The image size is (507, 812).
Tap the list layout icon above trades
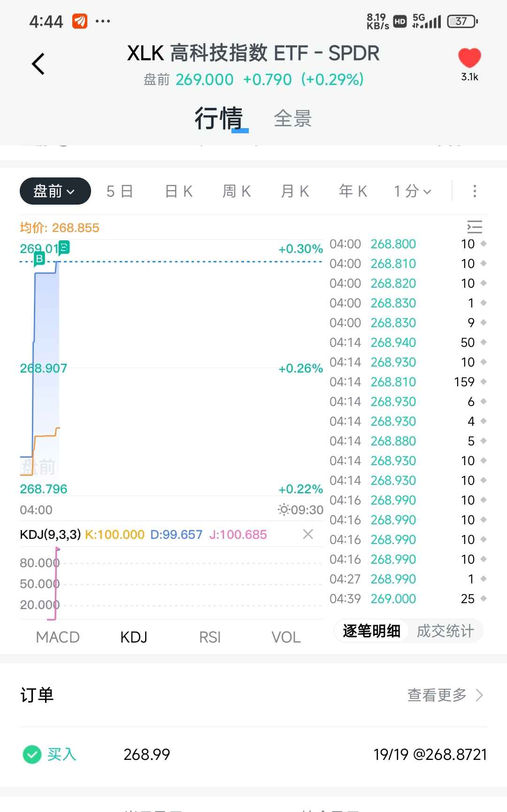(475, 227)
